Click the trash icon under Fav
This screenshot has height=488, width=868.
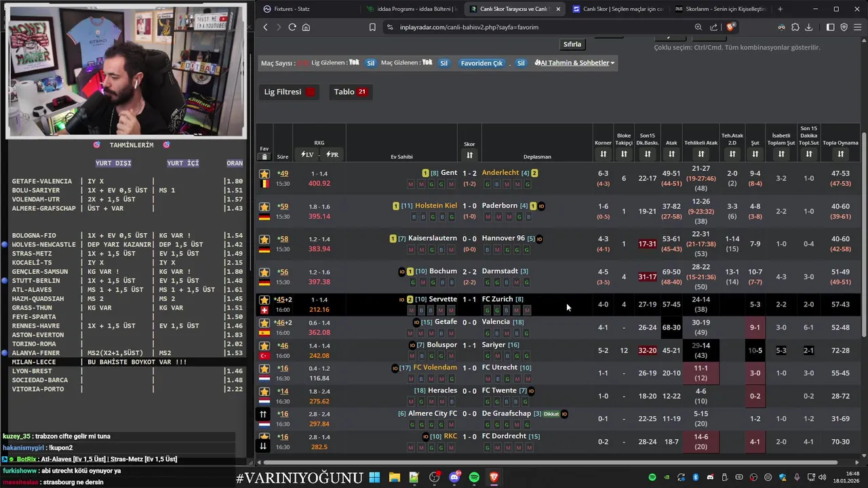click(x=264, y=157)
